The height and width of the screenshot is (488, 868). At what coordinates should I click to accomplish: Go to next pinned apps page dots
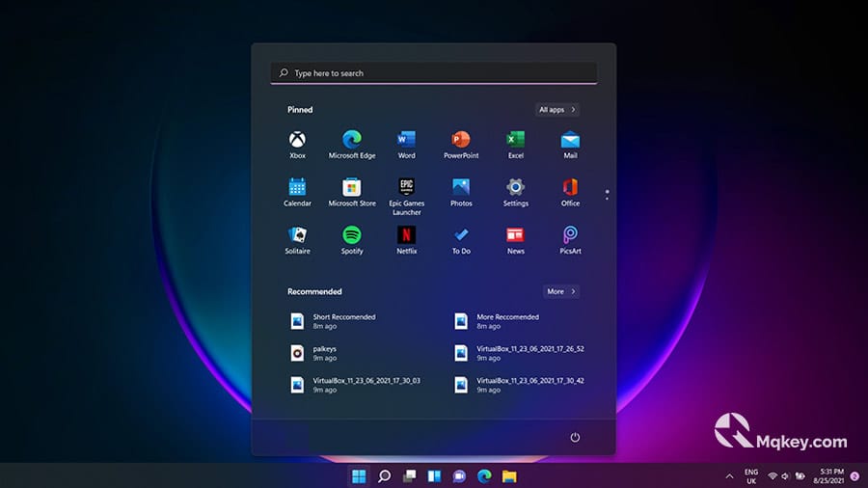(x=607, y=195)
